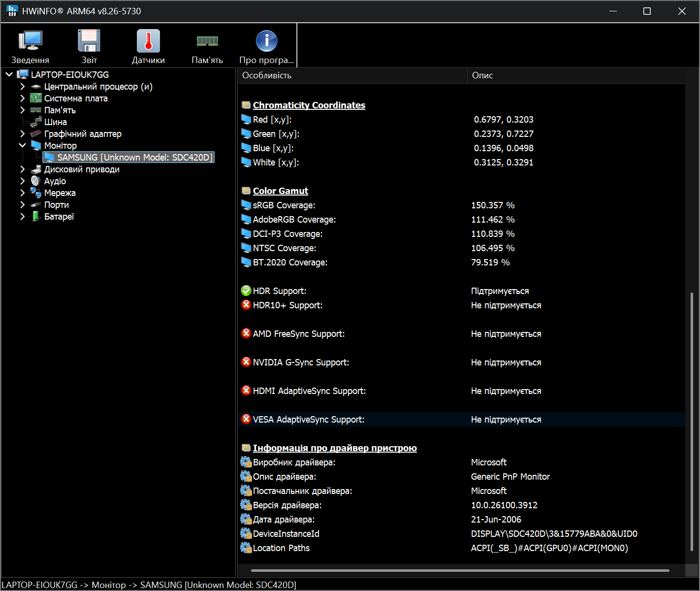Click the driver icon beside Виробник драйвера
Screen dimensions: 700x591
[246, 462]
